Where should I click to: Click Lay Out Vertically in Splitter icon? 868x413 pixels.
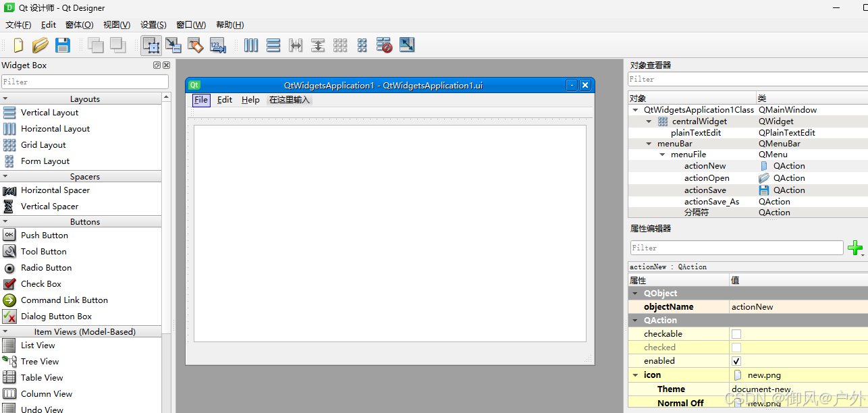(x=318, y=45)
